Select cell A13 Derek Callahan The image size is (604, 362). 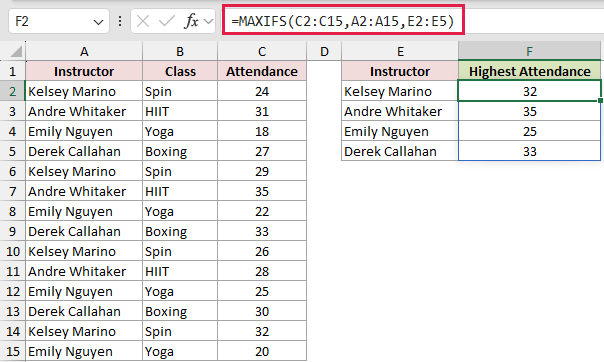click(84, 312)
